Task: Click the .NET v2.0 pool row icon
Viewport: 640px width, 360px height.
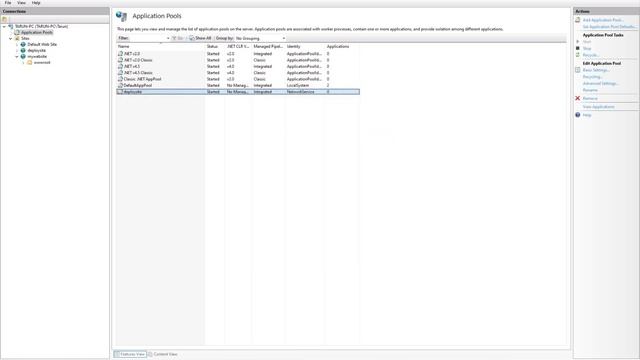Action: (x=120, y=53)
